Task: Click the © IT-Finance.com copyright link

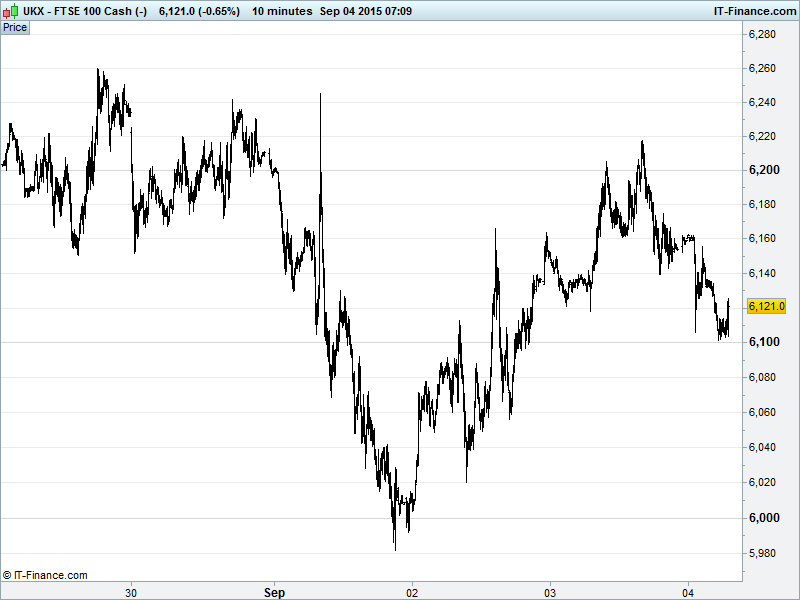Action: [x=45, y=575]
